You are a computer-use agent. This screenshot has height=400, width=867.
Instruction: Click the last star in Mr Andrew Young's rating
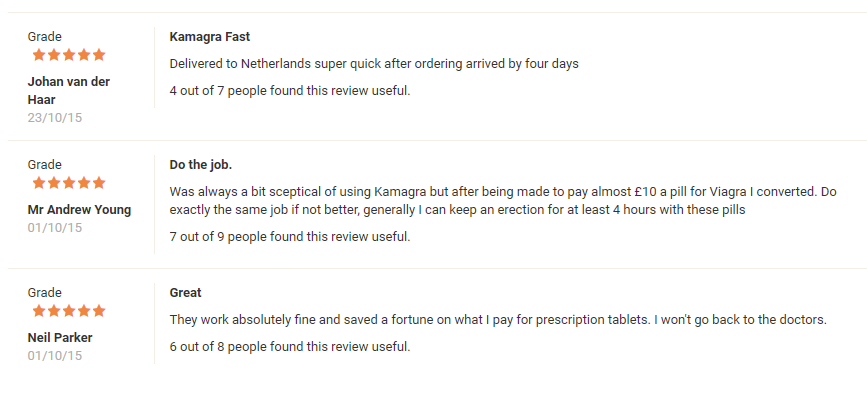(x=98, y=183)
